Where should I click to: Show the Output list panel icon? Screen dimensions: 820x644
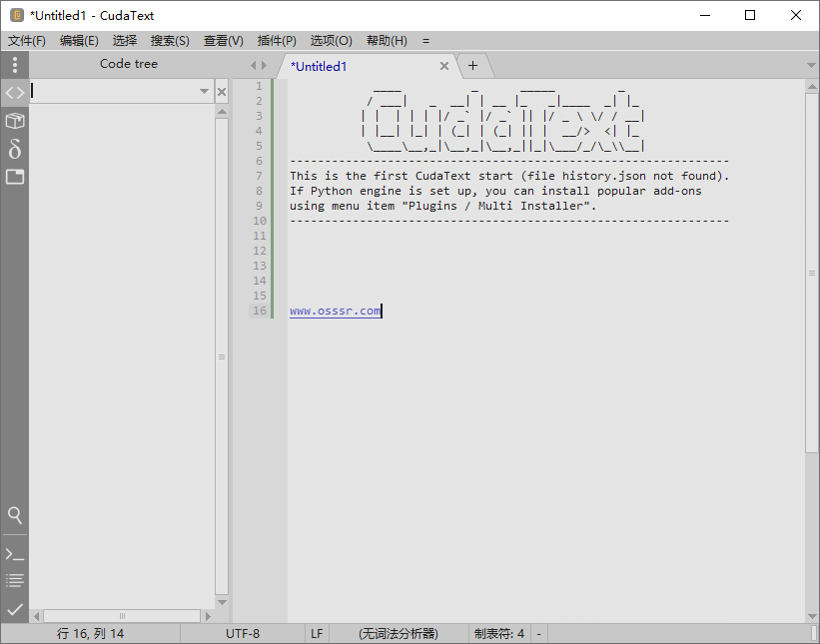pyautogui.click(x=14, y=580)
